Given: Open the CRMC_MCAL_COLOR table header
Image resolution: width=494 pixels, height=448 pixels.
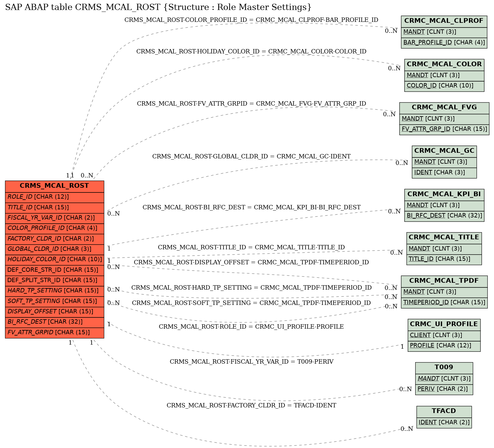Looking at the screenshot, I should [x=444, y=65].
